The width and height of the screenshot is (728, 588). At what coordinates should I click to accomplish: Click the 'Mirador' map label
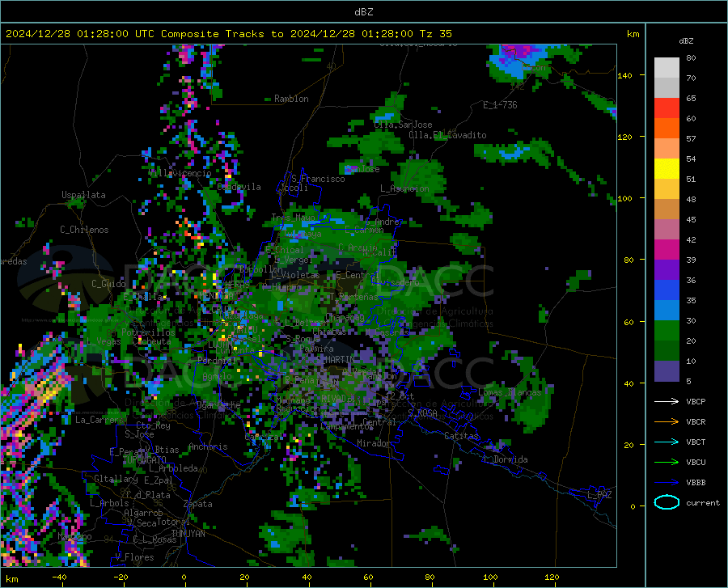coord(374,444)
